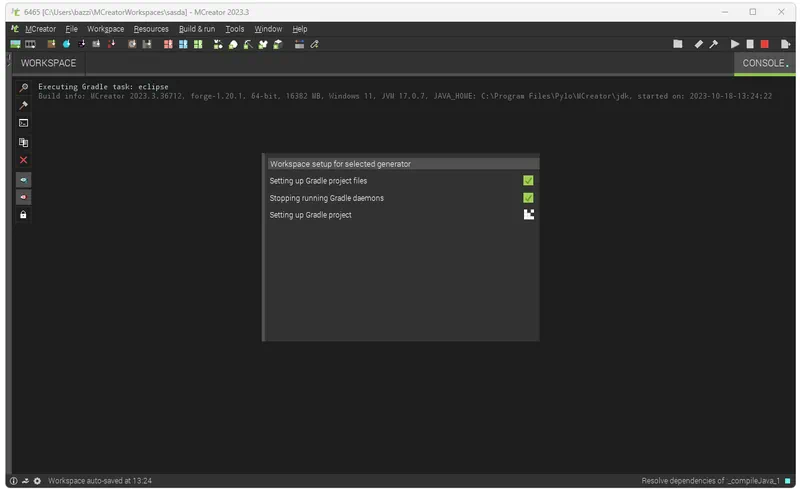The height and width of the screenshot is (489, 800).
Task: Open the Window menu
Action: (x=268, y=29)
